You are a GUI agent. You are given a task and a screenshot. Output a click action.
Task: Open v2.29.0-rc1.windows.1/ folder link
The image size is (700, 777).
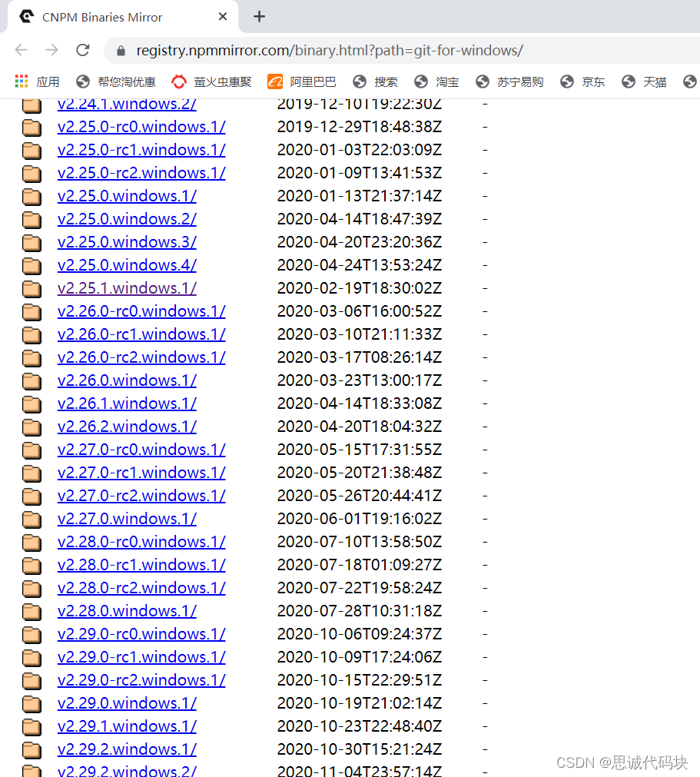coord(141,656)
